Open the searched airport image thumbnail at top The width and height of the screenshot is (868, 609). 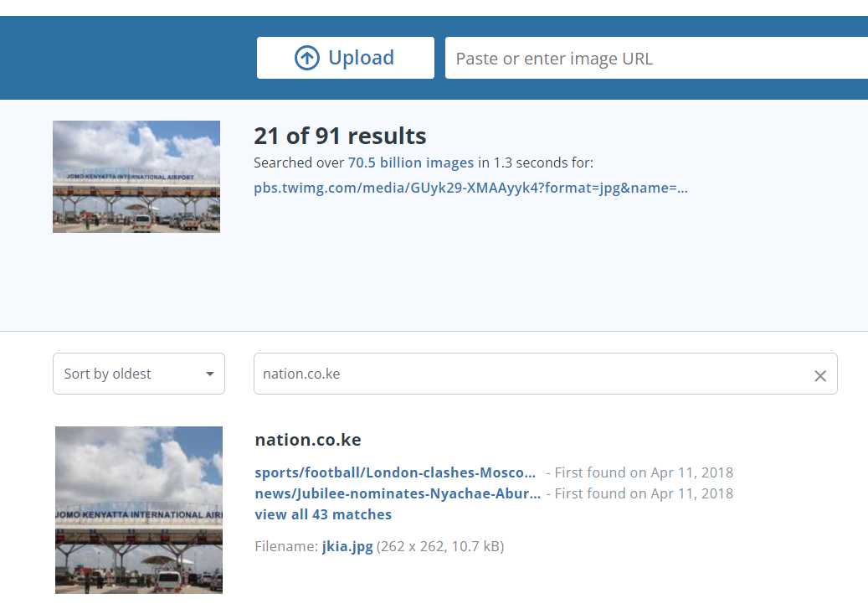tap(136, 177)
